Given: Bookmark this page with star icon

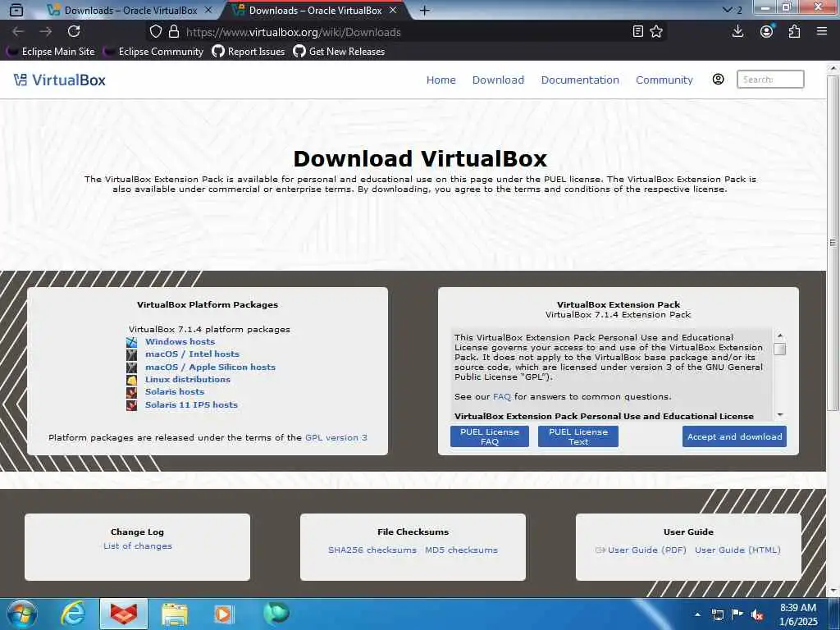Looking at the screenshot, I should pyautogui.click(x=656, y=32).
